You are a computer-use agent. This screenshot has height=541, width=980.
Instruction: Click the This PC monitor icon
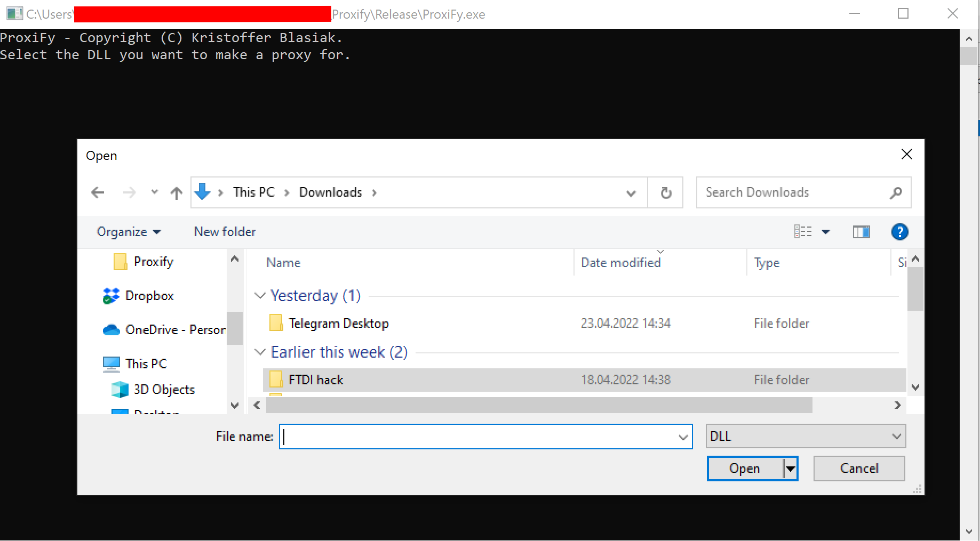111,364
